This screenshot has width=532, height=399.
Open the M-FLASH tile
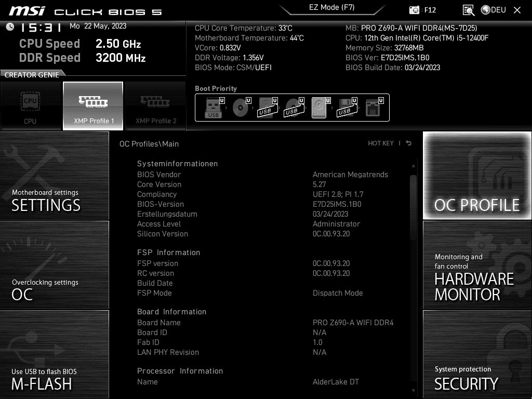54,354
